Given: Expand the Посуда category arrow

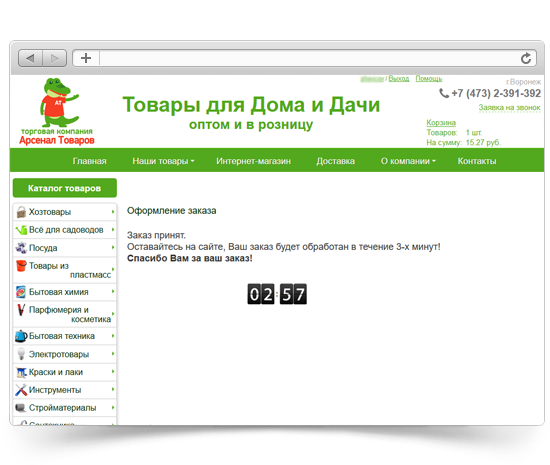Looking at the screenshot, I should (113, 248).
